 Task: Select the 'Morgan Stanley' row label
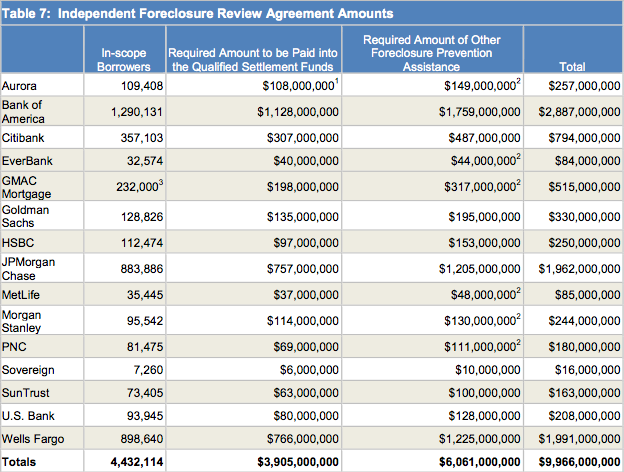[x=21, y=321]
